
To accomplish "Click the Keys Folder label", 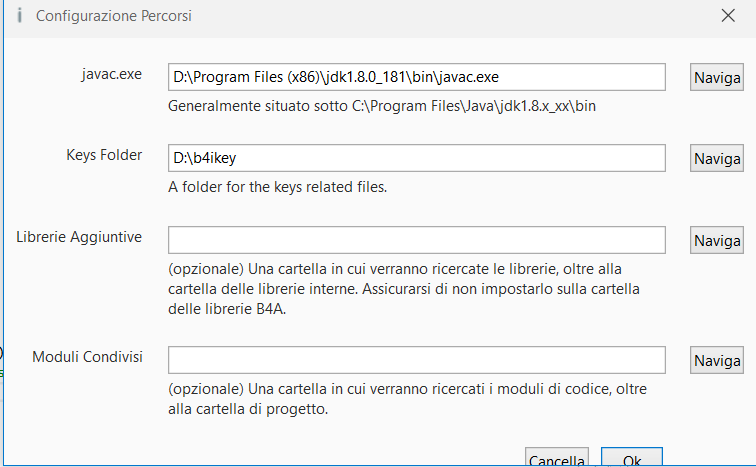I will 102,155.
